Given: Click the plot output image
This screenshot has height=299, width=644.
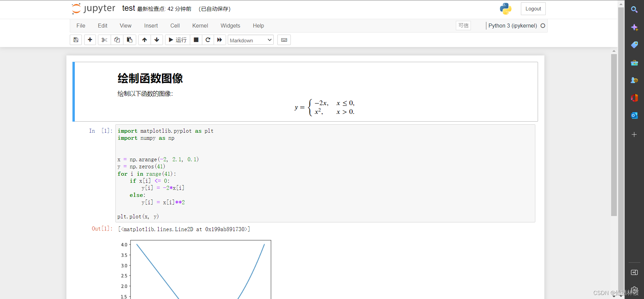Looking at the screenshot, I should coord(195,269).
